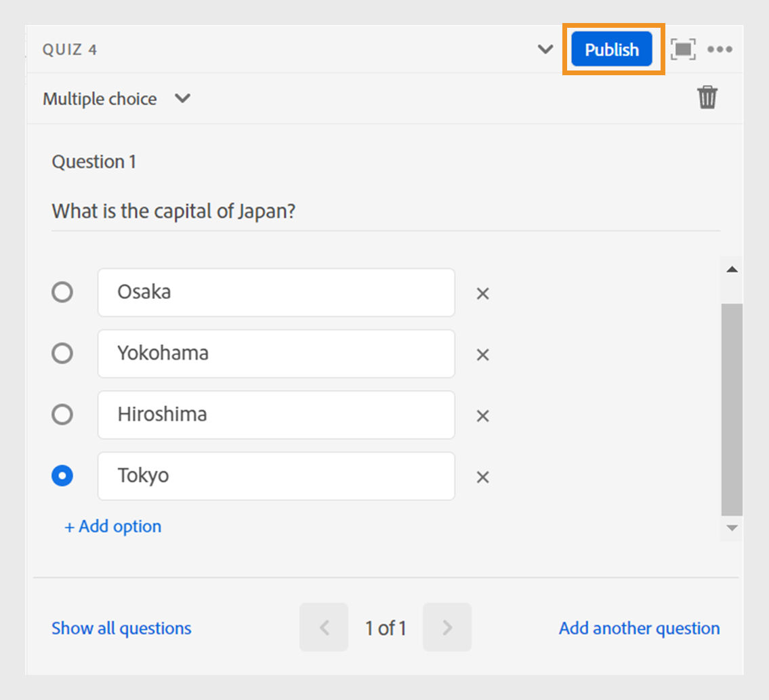
Task: Remove the Hiroshima answer option
Action: (x=482, y=415)
